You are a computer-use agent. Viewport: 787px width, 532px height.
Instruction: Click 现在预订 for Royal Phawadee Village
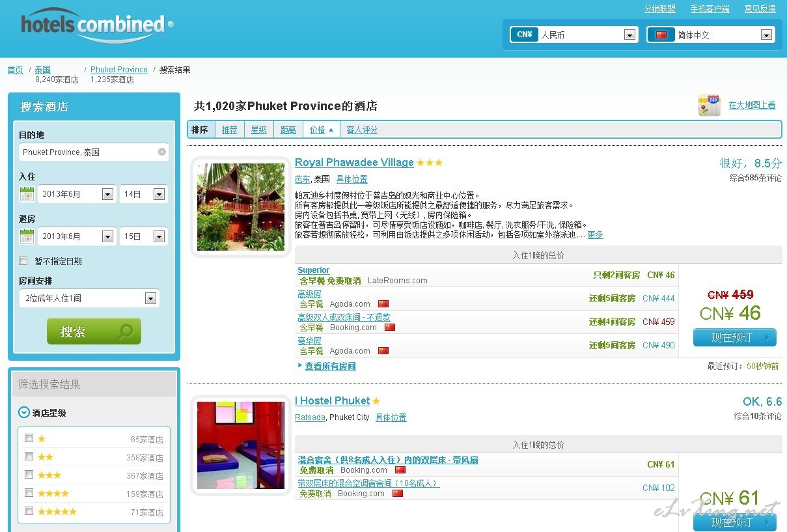pos(734,337)
